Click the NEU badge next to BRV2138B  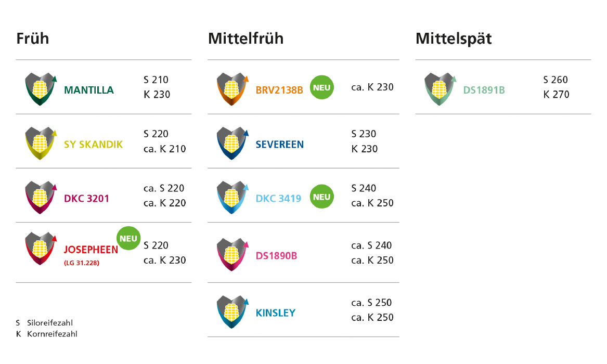[321, 87]
